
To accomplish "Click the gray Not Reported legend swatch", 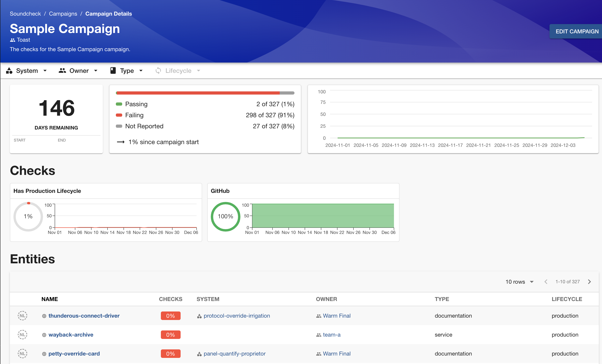I will [119, 126].
